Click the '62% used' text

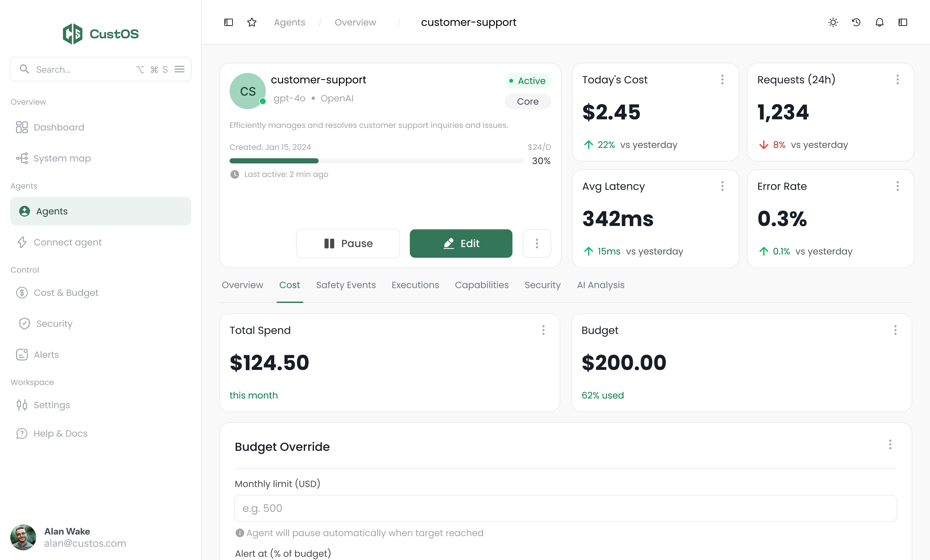603,395
